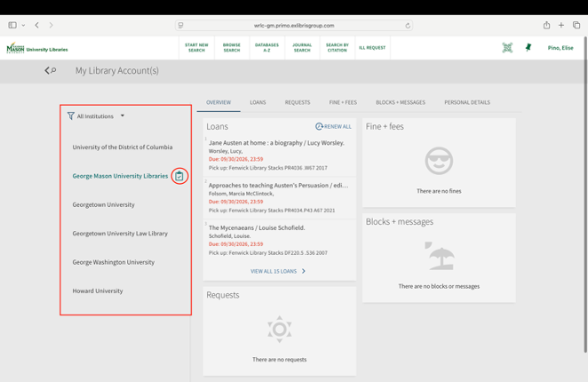Select Georgetown University institution
This screenshot has width=588, height=382.
point(104,204)
